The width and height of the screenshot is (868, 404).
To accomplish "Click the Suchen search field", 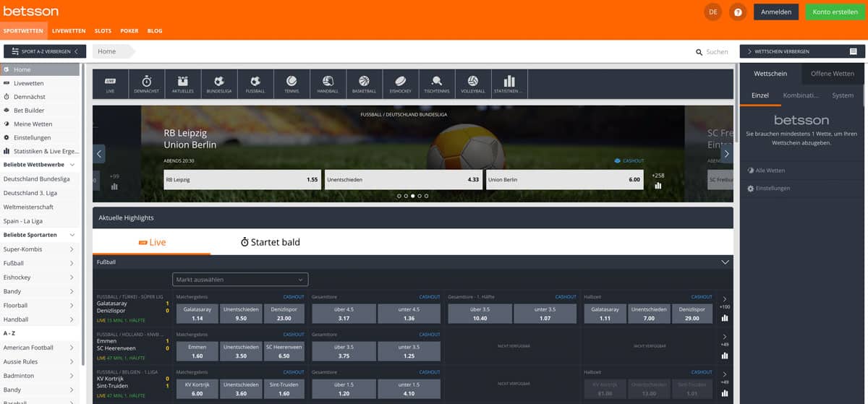I will point(717,52).
